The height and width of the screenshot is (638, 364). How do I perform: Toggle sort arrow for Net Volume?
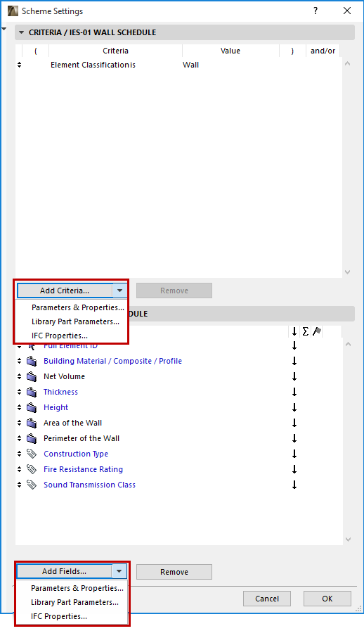pyautogui.click(x=294, y=377)
